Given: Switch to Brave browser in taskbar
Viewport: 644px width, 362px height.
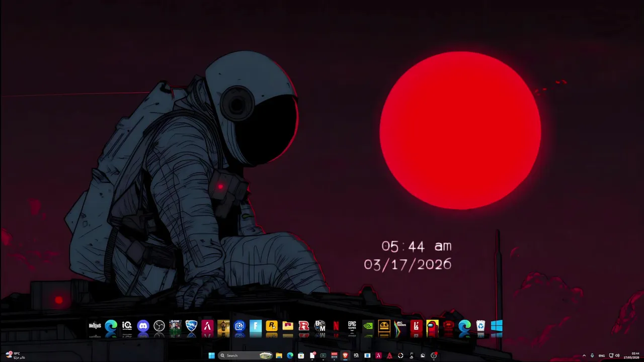Looking at the screenshot, I should (x=345, y=355).
